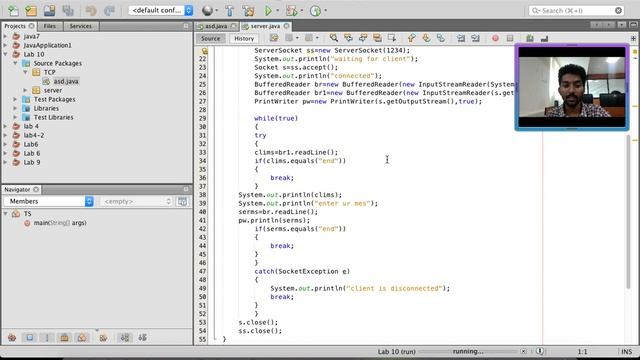Switch to the Files tab
This screenshot has width=640, height=360.
pyautogui.click(x=49, y=26)
